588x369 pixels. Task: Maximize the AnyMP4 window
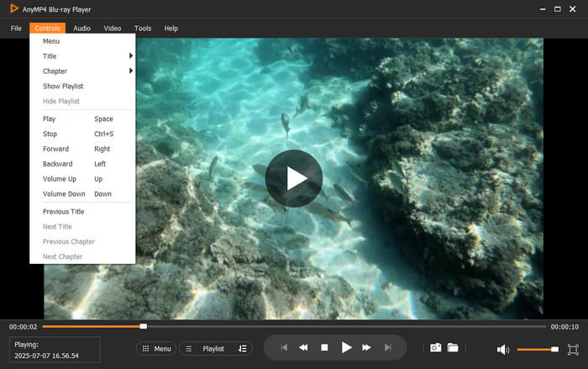tap(558, 9)
